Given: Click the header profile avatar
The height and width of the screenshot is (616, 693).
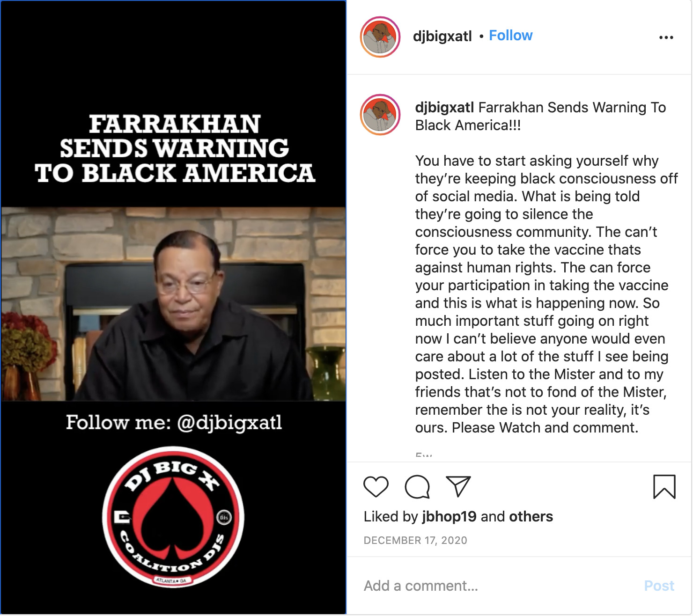Looking at the screenshot, I should point(380,37).
